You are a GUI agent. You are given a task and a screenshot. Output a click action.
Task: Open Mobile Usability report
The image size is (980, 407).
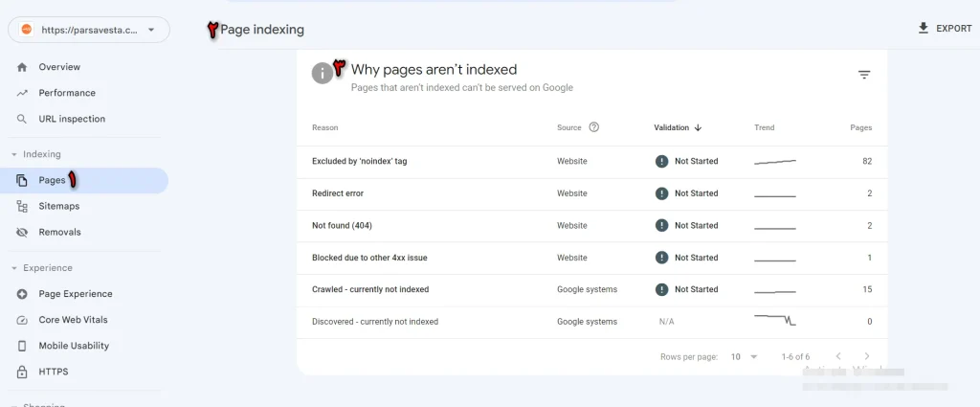(x=74, y=346)
